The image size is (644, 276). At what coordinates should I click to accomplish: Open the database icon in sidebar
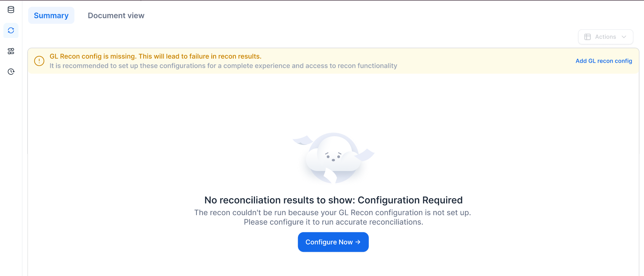click(11, 10)
